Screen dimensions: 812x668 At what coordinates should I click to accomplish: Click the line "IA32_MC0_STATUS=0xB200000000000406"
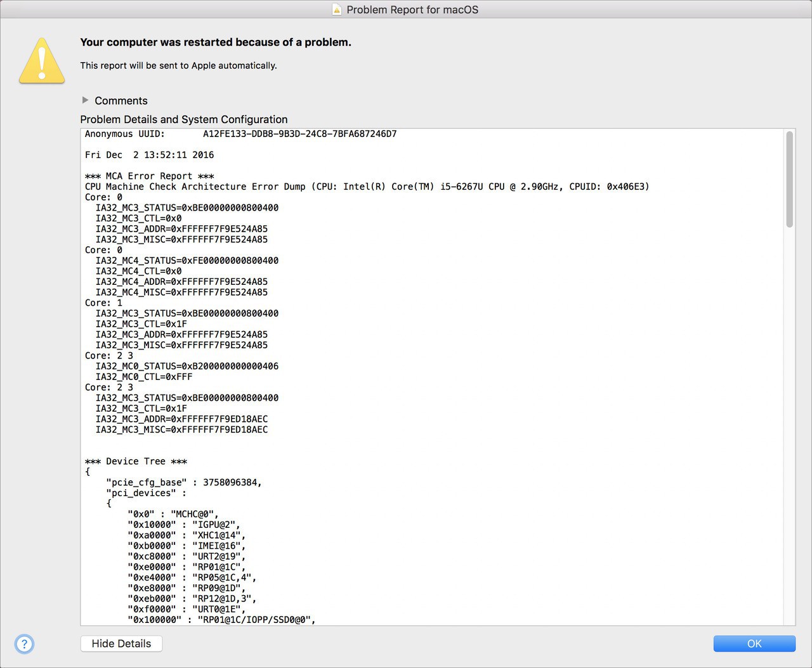point(187,366)
